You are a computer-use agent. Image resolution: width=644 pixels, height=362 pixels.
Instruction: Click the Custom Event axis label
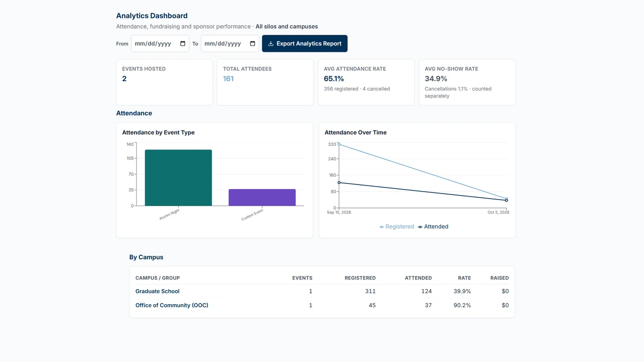point(252,215)
